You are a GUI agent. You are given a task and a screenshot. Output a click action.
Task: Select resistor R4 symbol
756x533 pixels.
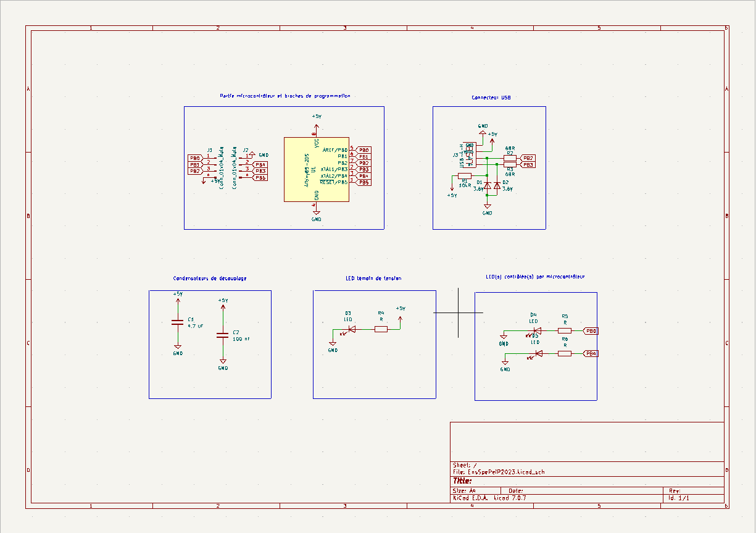click(x=381, y=329)
